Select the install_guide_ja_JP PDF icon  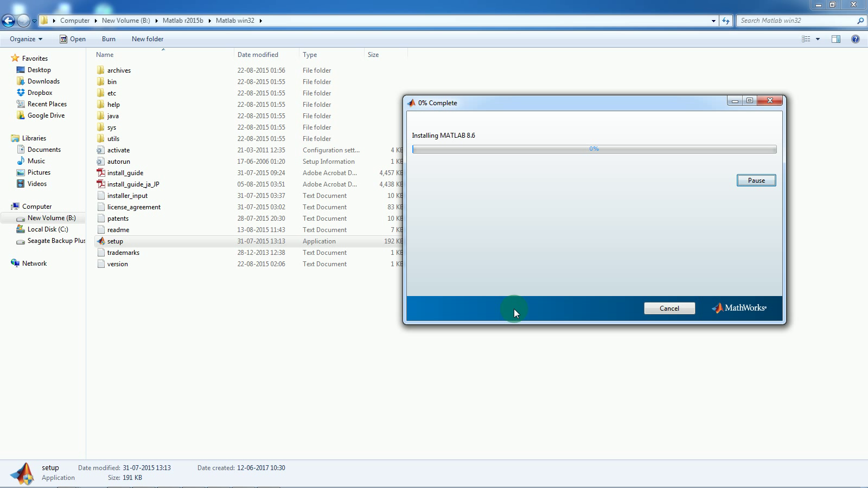(x=100, y=184)
